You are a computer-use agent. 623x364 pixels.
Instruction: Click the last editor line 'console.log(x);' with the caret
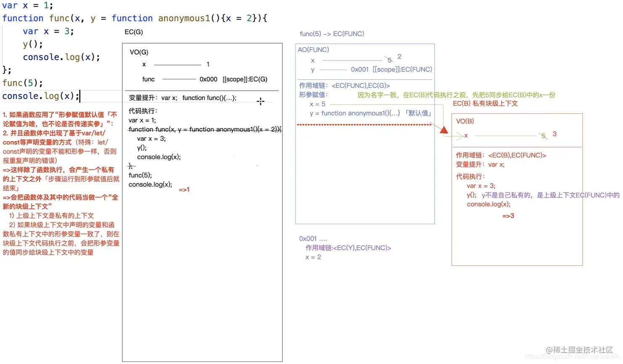click(x=41, y=96)
